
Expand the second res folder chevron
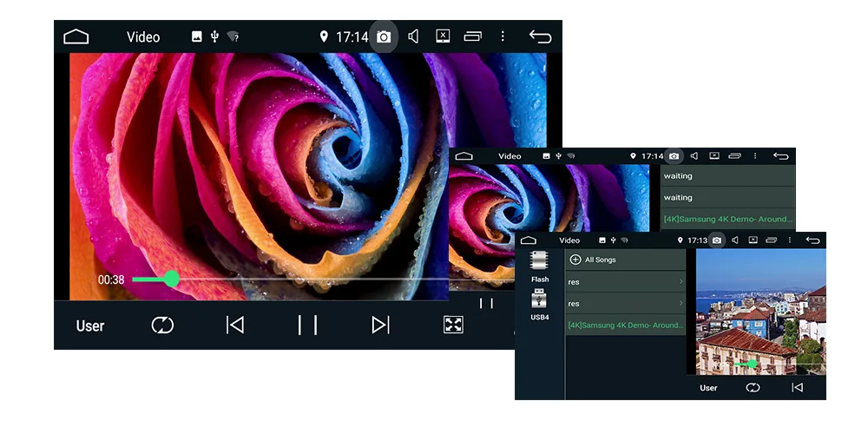point(681,303)
